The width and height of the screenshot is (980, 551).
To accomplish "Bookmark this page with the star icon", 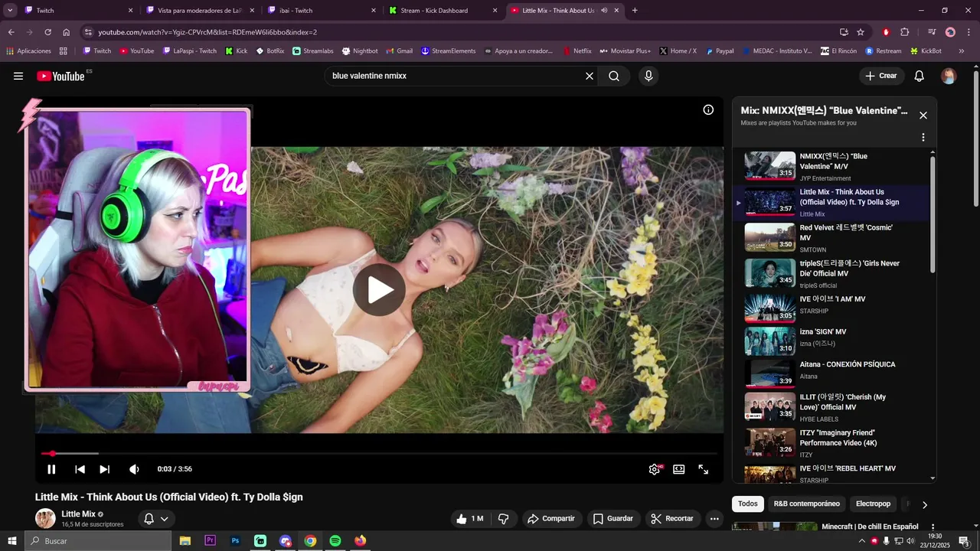I will coord(861,32).
